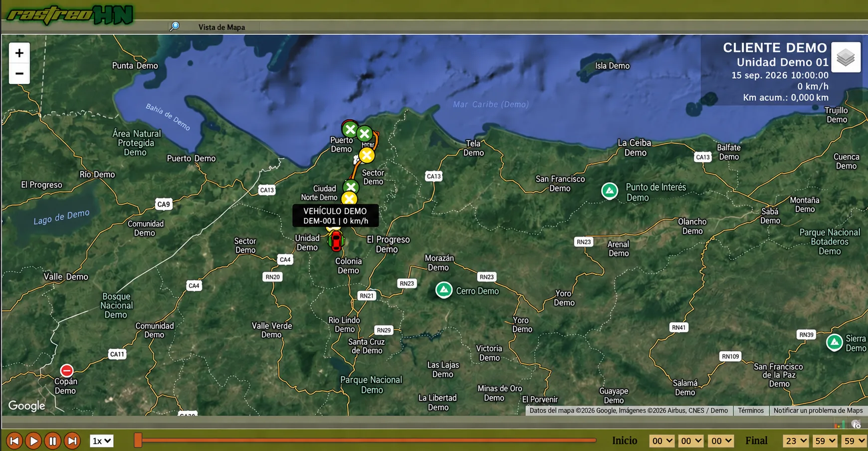Image resolution: width=868 pixels, height=451 pixels.
Task: Click the Google logo on the map
Action: (26, 406)
